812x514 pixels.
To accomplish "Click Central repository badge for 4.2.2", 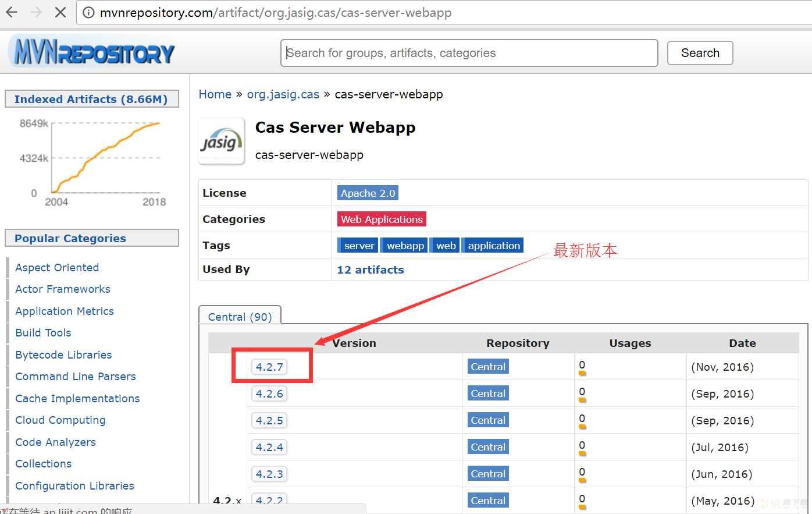I will [x=488, y=500].
